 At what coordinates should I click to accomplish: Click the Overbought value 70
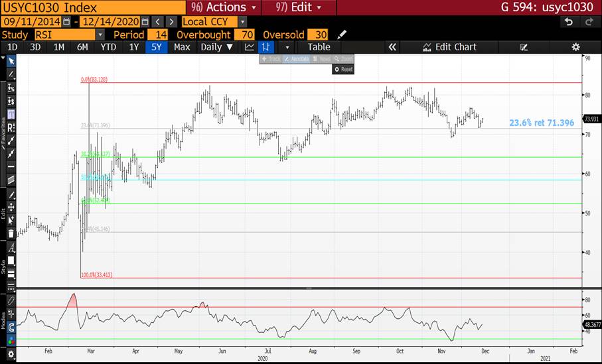point(244,35)
